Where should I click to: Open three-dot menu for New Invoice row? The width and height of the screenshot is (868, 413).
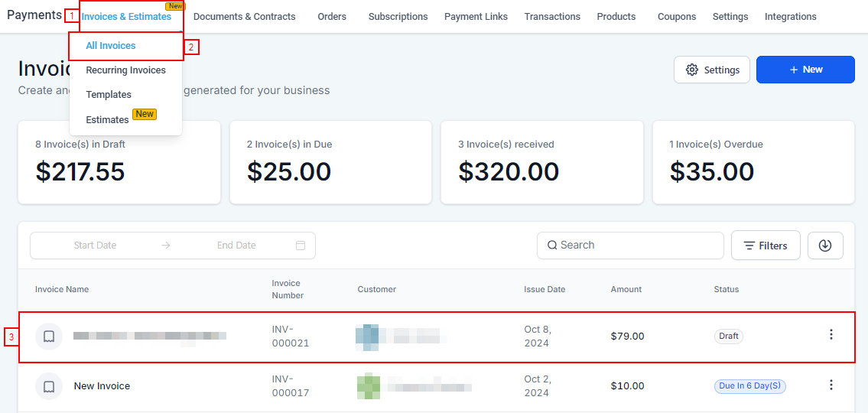(x=831, y=385)
